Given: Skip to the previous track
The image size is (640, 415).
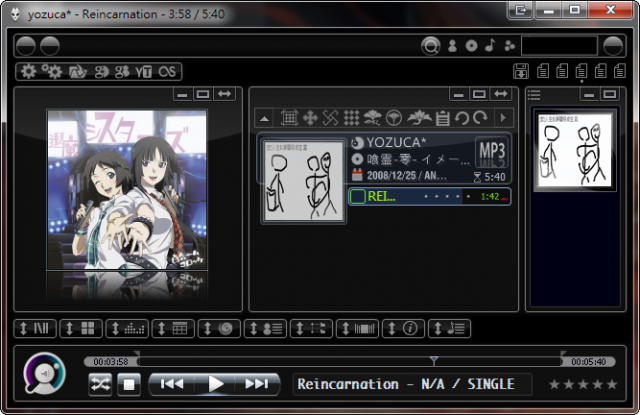Looking at the screenshot, I should [172, 384].
